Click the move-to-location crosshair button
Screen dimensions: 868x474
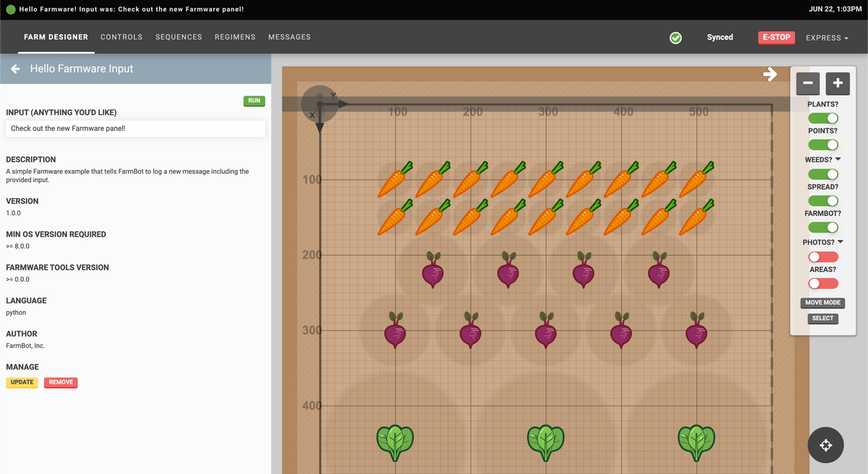(826, 445)
